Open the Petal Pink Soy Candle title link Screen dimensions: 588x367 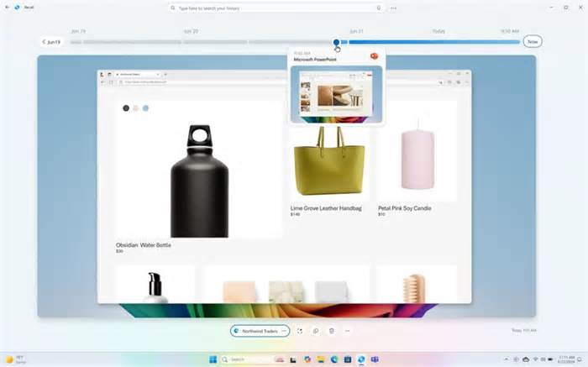pyautogui.click(x=405, y=208)
